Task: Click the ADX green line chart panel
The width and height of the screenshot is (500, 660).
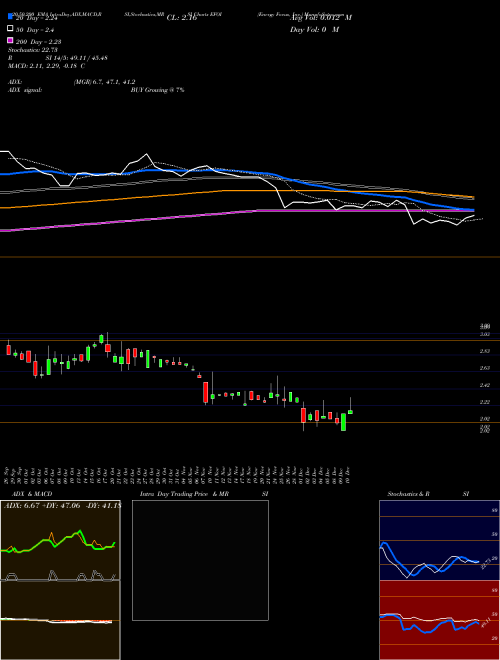Action: click(x=60, y=540)
